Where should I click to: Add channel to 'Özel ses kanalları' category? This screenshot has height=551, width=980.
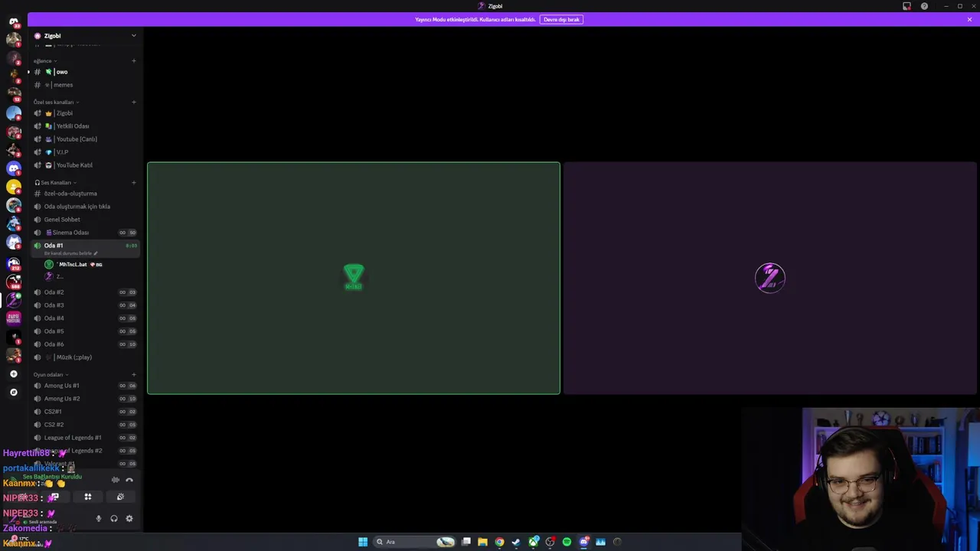pyautogui.click(x=134, y=102)
